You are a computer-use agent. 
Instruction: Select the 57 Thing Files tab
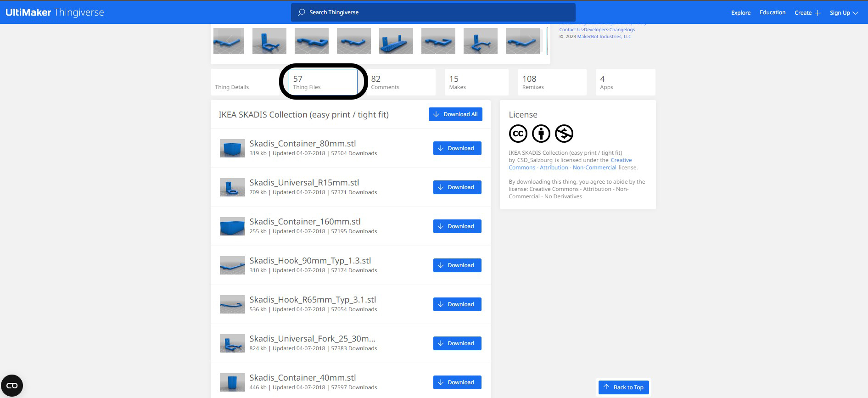323,82
